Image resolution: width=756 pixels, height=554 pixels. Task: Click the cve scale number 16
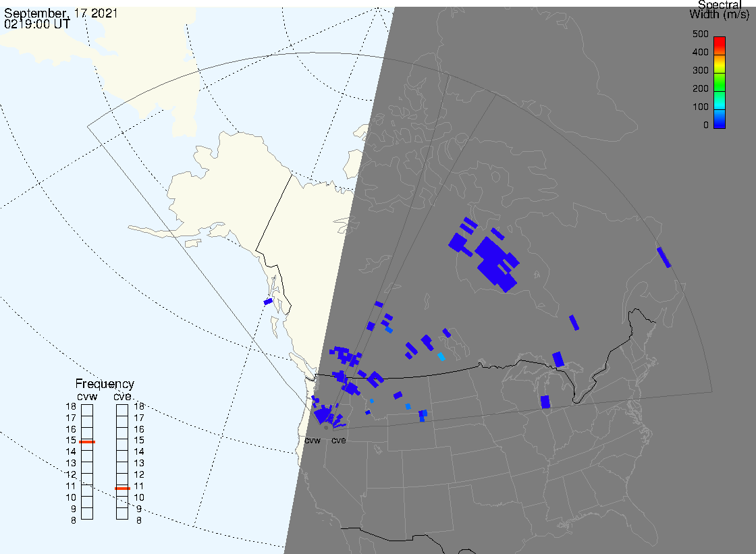(139, 429)
